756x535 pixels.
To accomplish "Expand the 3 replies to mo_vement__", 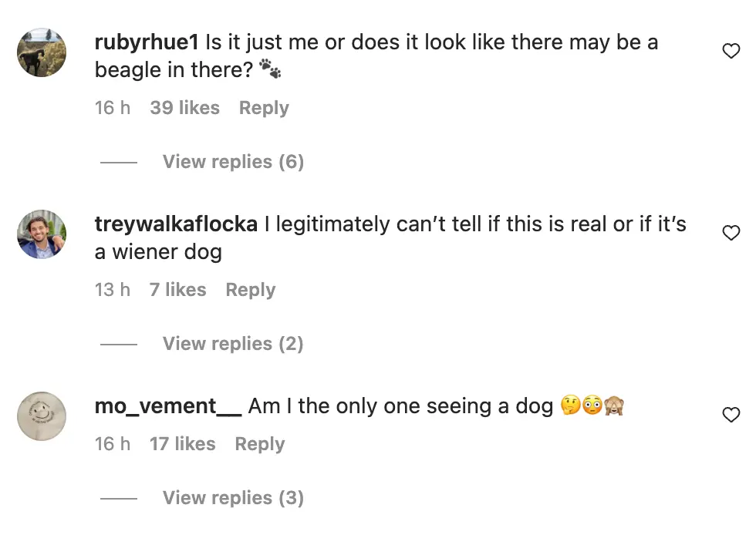I will [x=233, y=498].
